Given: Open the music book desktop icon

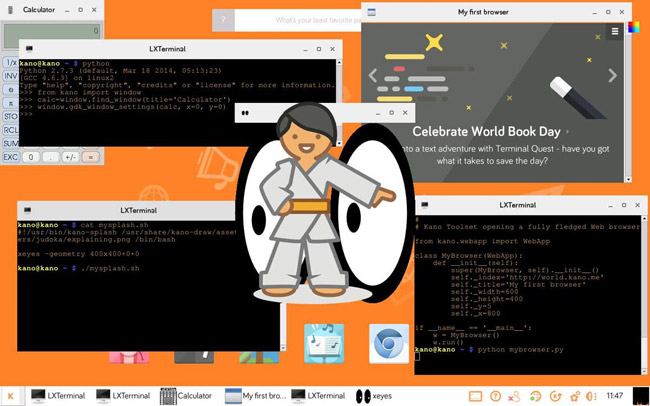Looking at the screenshot, I should [x=324, y=343].
